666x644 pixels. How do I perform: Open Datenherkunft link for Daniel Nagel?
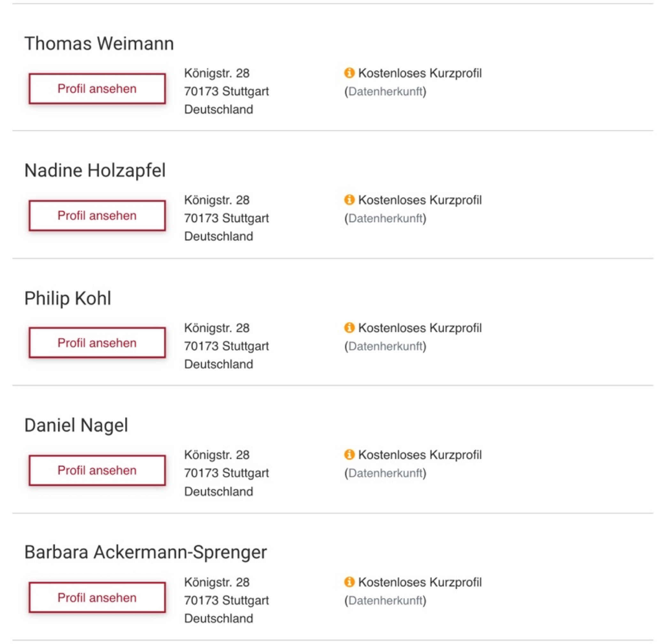[385, 473]
